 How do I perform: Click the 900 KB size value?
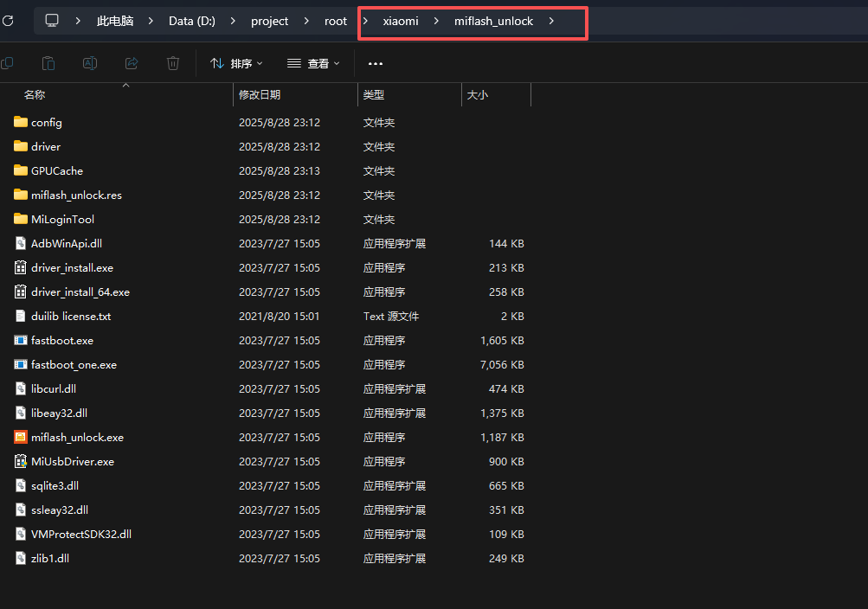506,462
